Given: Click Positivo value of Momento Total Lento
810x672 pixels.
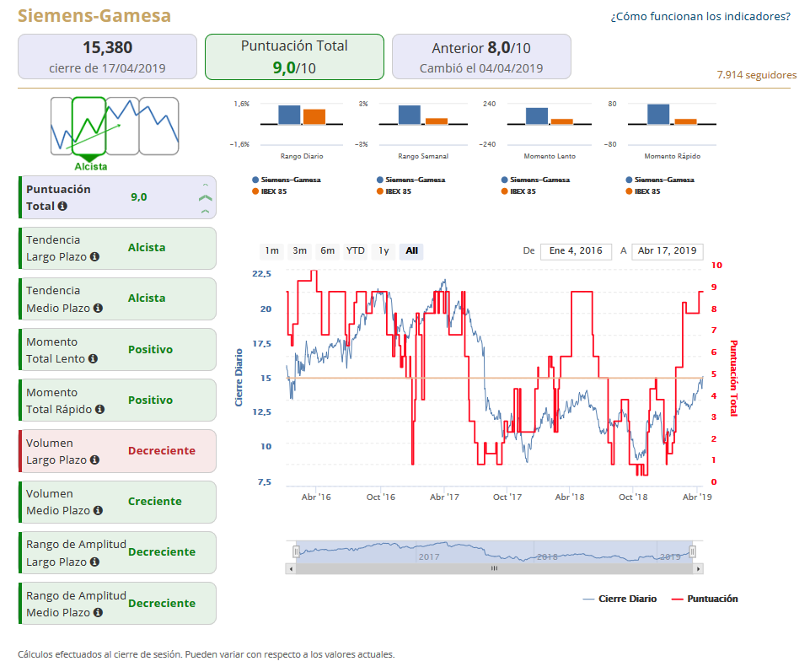Looking at the screenshot, I should (x=150, y=349).
